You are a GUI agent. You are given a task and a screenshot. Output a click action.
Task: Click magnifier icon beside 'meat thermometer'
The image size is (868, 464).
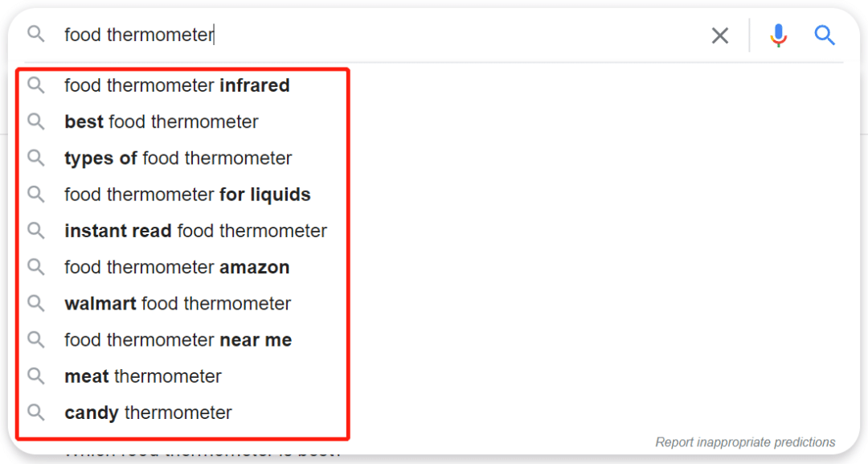click(x=36, y=376)
